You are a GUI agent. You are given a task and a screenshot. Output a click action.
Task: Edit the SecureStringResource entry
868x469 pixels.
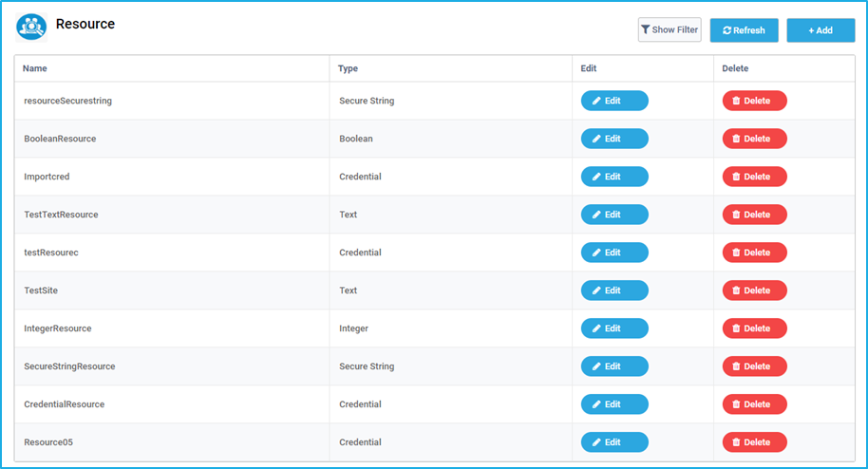[x=614, y=366]
